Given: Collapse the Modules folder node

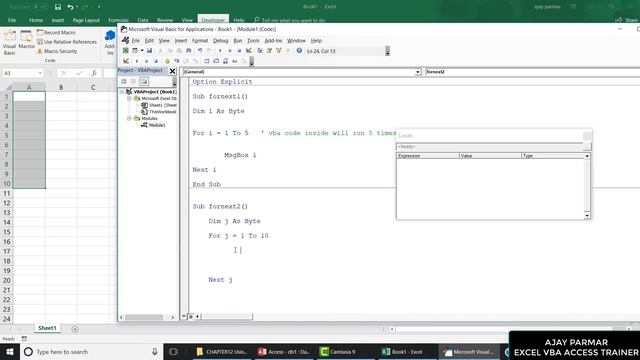Looking at the screenshot, I should [129, 118].
